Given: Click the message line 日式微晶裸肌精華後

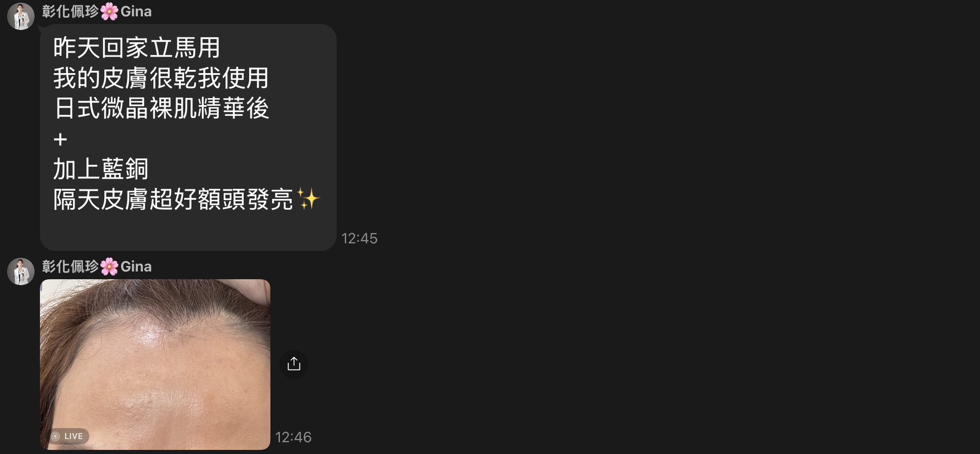Looking at the screenshot, I should tap(161, 109).
